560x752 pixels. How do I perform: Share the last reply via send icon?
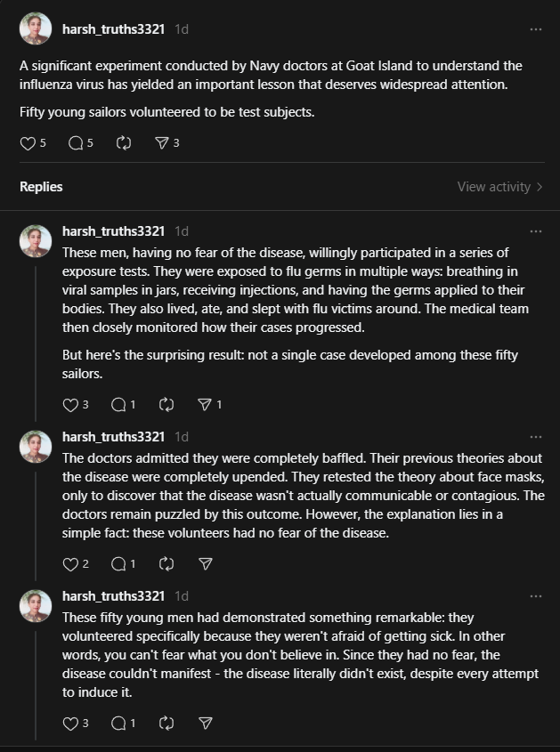[206, 724]
